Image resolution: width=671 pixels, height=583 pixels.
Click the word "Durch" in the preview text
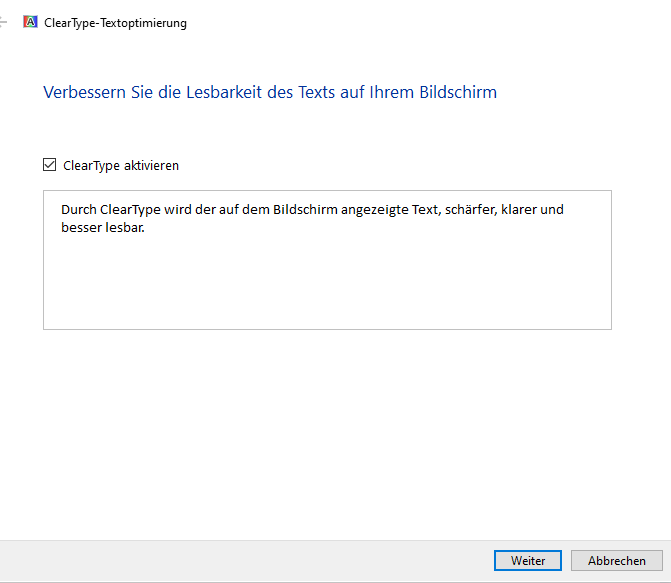[x=78, y=210]
